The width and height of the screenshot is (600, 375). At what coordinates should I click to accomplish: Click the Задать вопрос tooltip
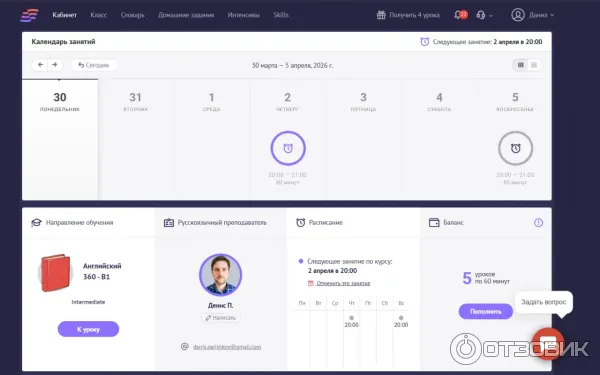coord(543,302)
